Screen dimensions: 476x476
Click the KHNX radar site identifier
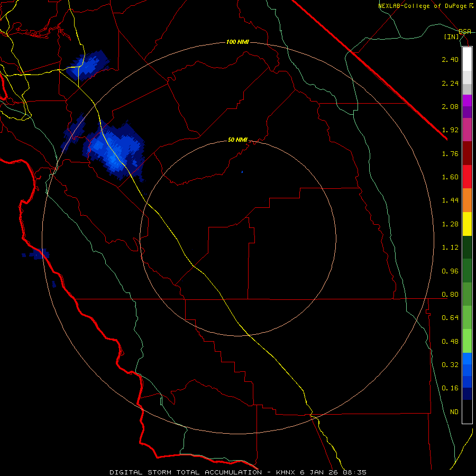[x=287, y=472]
